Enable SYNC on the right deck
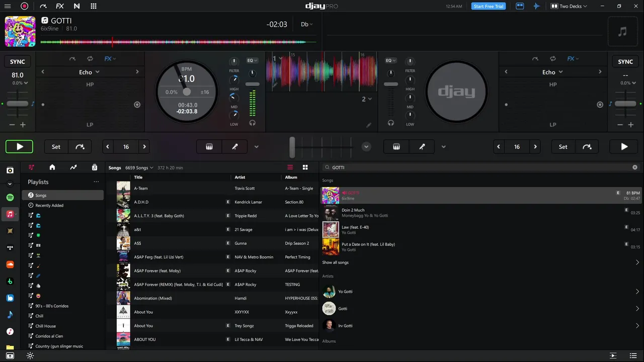The height and width of the screenshot is (362, 644). 625,62
